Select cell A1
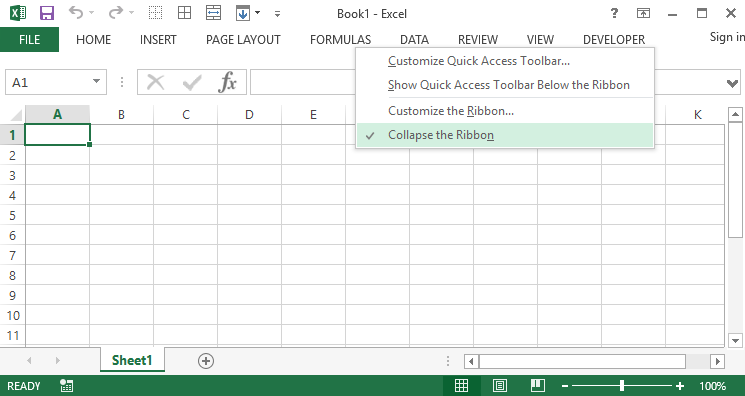The width and height of the screenshot is (745, 396). (57, 135)
